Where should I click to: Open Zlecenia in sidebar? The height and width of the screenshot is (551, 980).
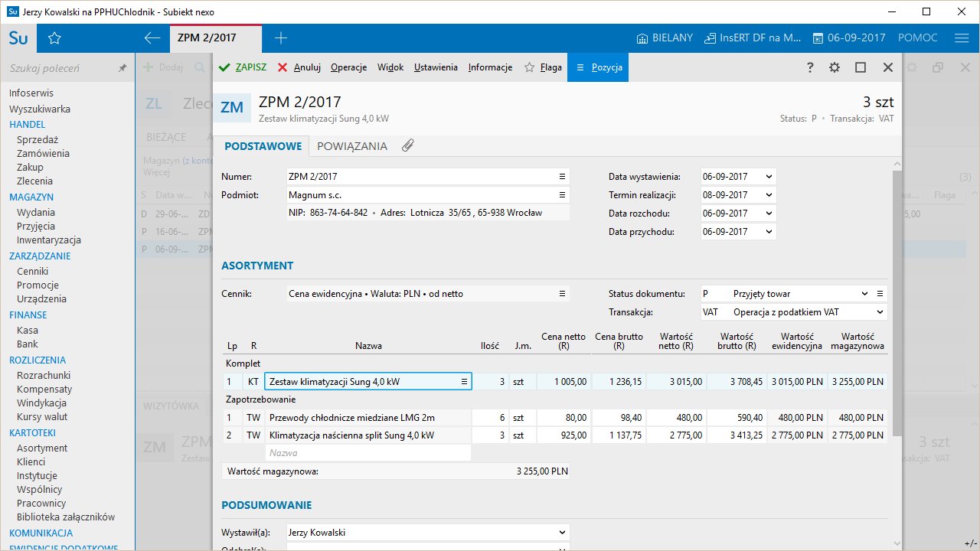tap(34, 181)
